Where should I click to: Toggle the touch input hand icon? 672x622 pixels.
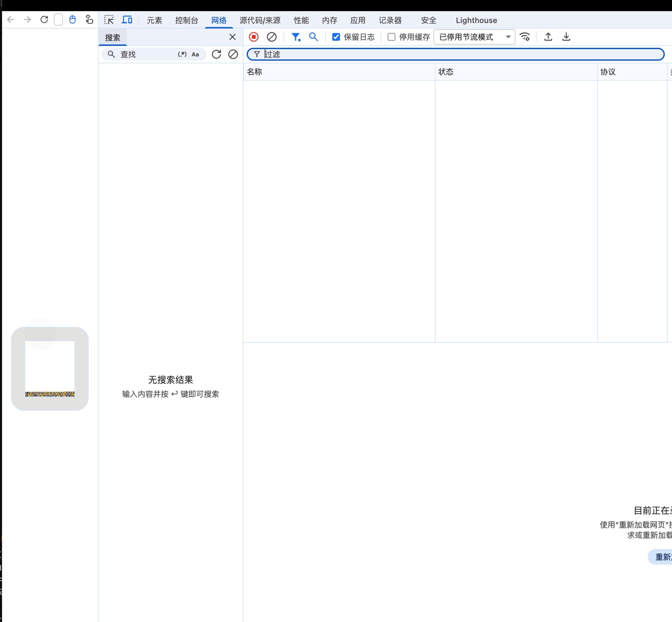pyautogui.click(x=89, y=20)
